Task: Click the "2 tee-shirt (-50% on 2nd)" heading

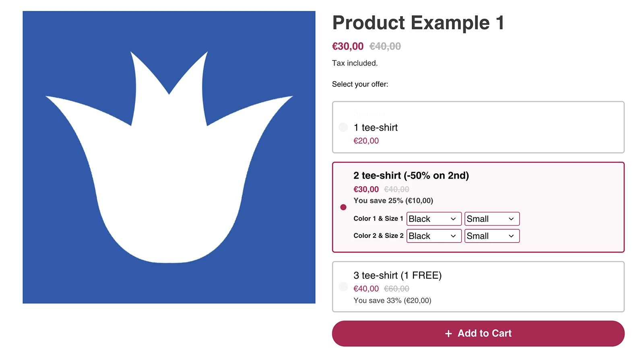Action: [x=411, y=175]
